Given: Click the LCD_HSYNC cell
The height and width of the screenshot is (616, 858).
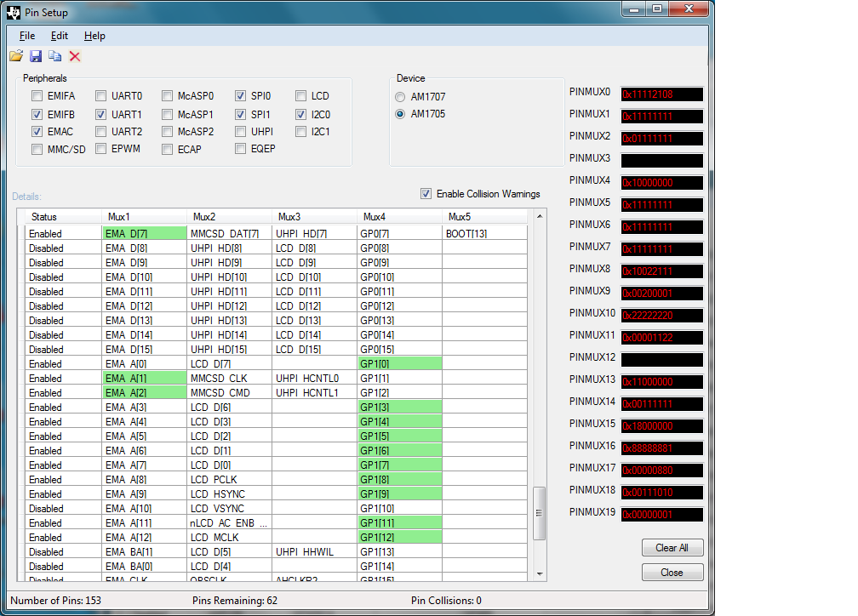Looking at the screenshot, I should [x=229, y=494].
